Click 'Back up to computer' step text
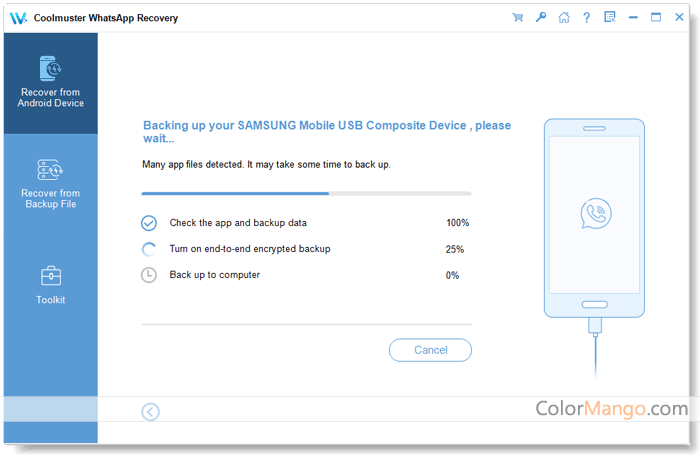The height and width of the screenshot is (455, 700). pos(214,275)
